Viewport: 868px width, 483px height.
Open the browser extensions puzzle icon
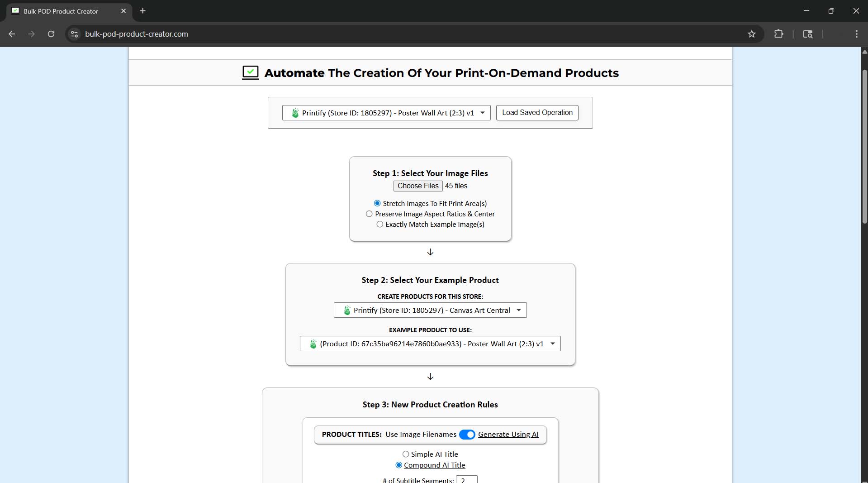point(779,34)
